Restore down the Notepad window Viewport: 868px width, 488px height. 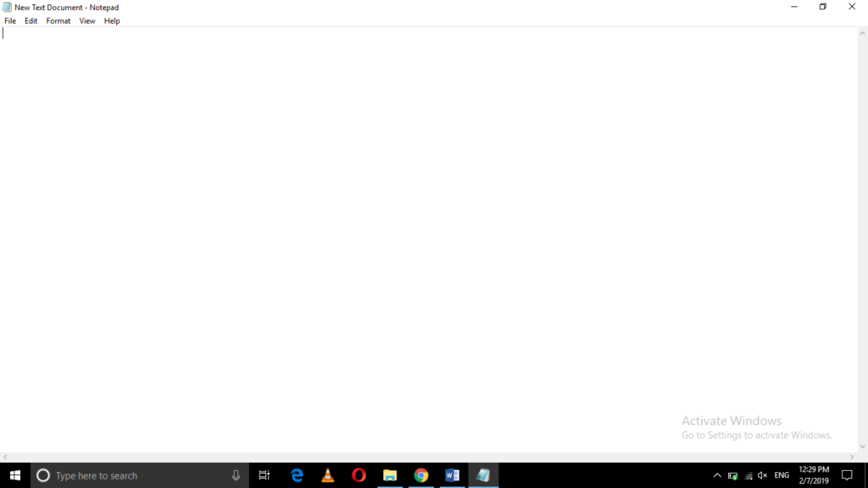click(822, 7)
